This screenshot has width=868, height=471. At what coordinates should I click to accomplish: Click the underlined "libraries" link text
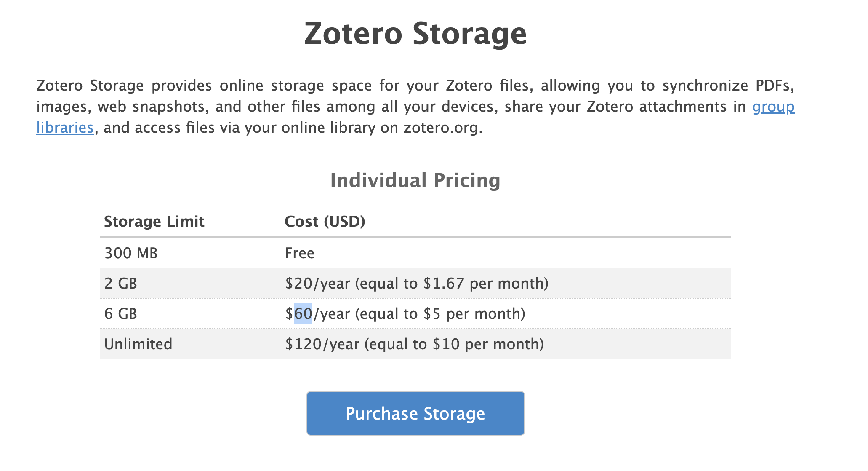click(65, 127)
